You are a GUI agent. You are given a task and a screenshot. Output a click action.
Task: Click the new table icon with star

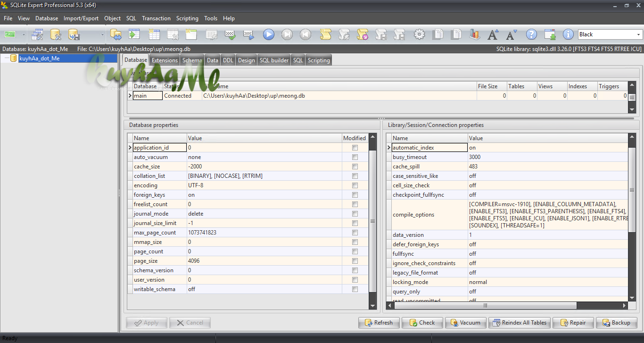tap(154, 34)
